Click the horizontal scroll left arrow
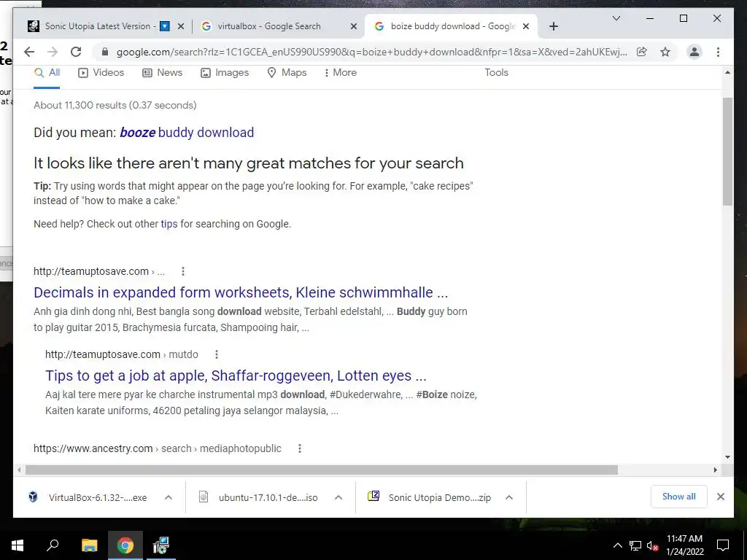This screenshot has height=560, width=747. (18, 470)
